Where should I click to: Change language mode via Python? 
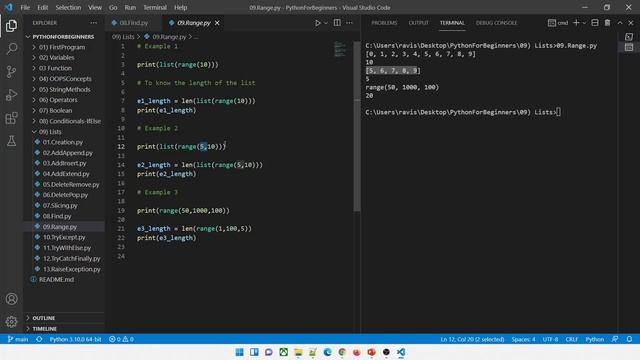pos(595,339)
